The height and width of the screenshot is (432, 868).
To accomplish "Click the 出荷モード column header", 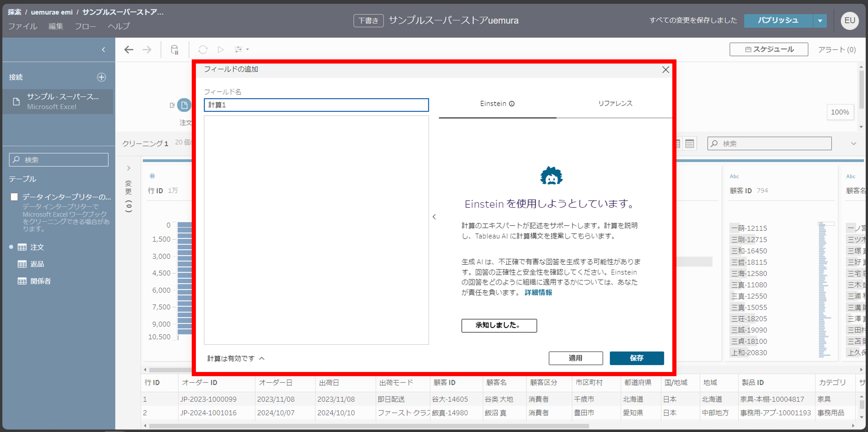I will pos(396,383).
